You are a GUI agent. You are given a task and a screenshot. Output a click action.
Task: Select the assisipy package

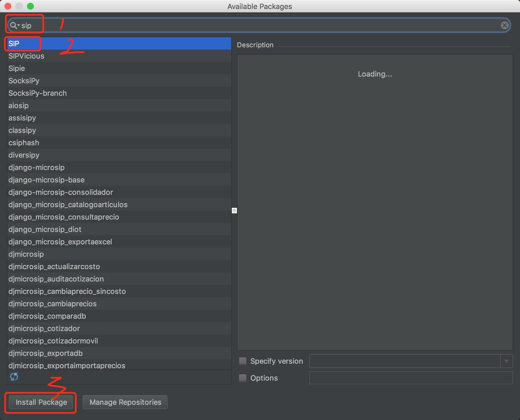click(119, 118)
